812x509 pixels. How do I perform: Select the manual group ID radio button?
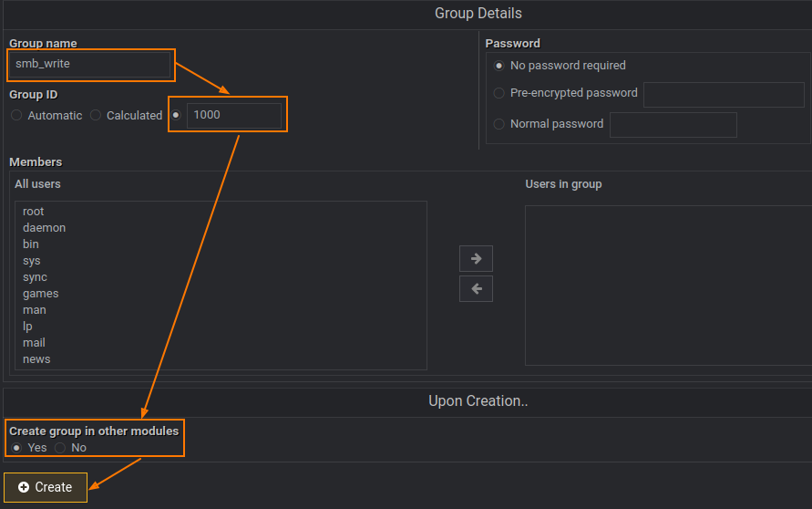(176, 115)
